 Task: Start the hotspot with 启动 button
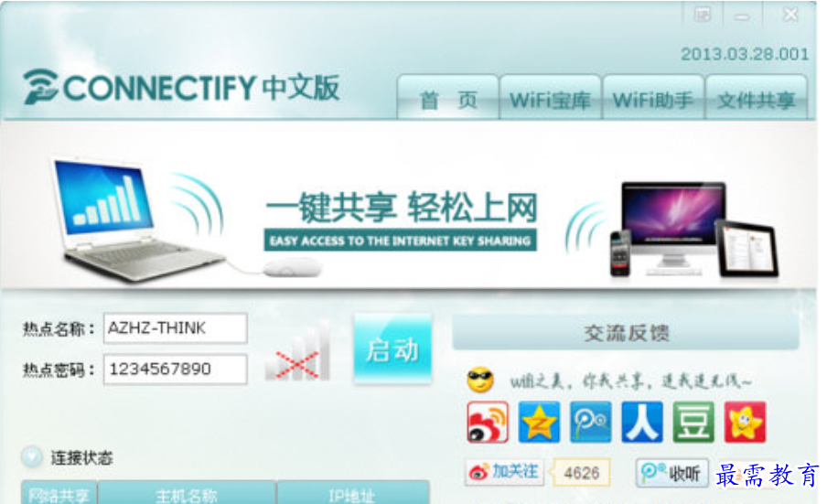click(392, 349)
